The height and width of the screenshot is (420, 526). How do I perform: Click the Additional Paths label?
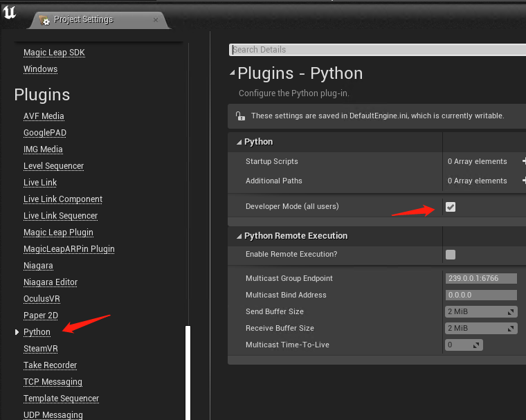click(x=274, y=181)
